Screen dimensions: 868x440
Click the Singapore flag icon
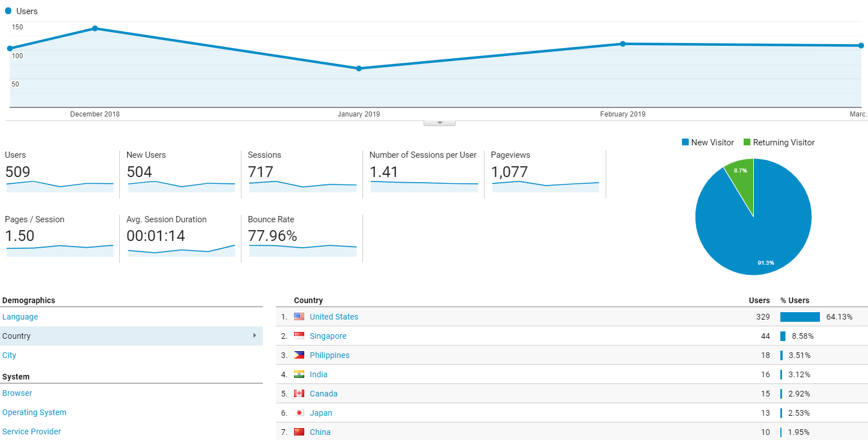click(299, 336)
